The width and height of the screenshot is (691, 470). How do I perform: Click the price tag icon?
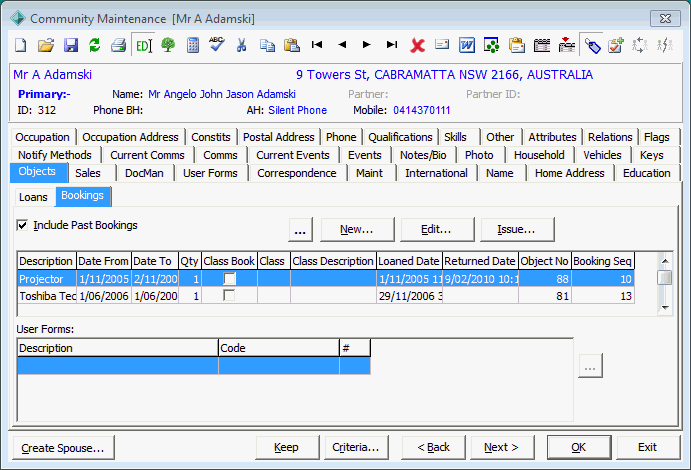coord(593,45)
